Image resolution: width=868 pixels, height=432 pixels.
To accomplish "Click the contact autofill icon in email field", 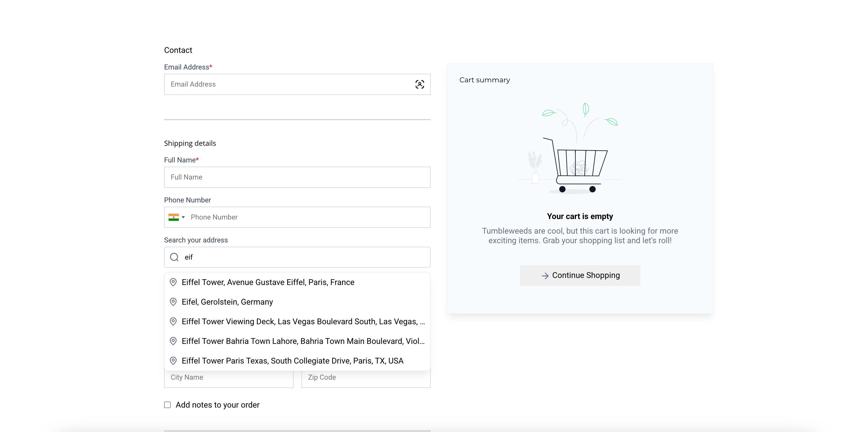I will [419, 84].
